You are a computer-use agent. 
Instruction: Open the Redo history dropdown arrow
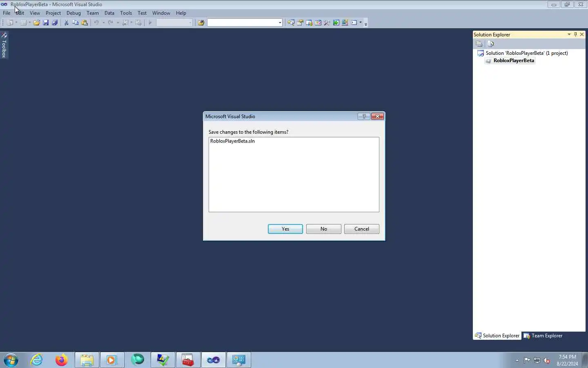click(118, 23)
